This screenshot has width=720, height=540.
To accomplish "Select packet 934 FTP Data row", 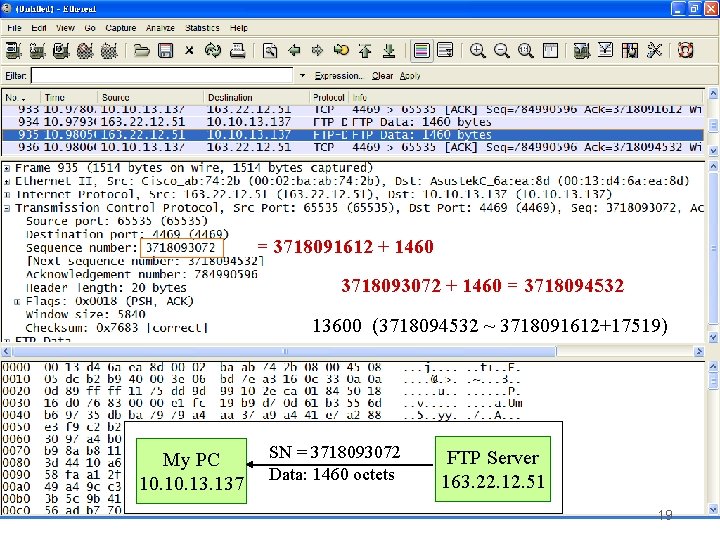I will pyautogui.click(x=353, y=122).
